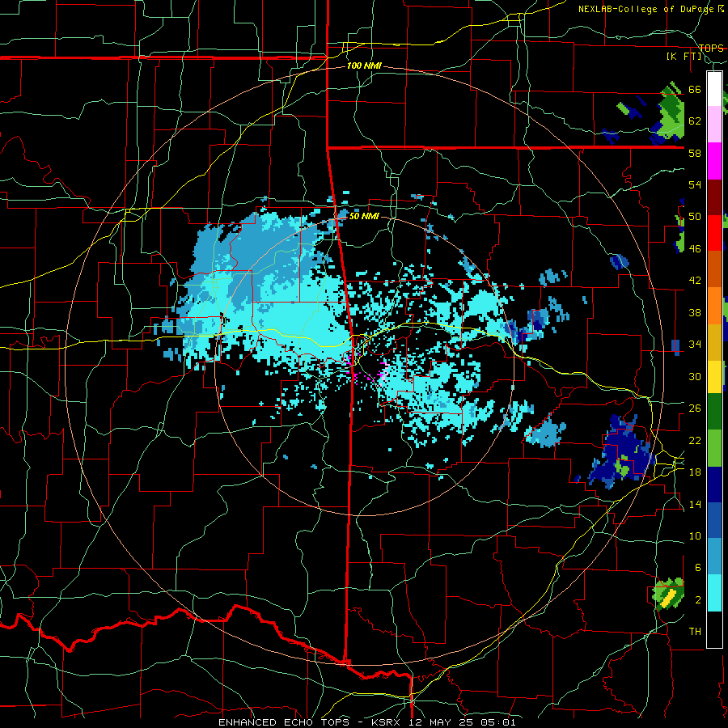Select the bright red legend color band
728x728 pixels.
coord(714,233)
